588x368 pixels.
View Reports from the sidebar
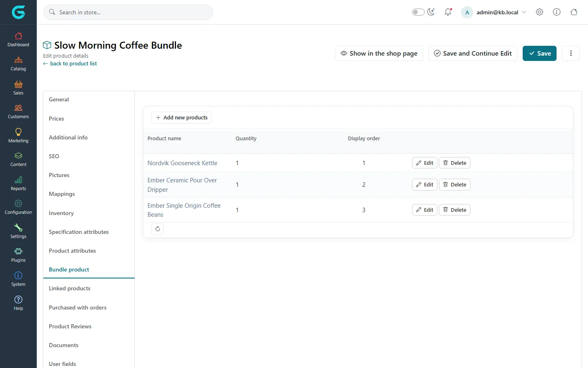(18, 184)
